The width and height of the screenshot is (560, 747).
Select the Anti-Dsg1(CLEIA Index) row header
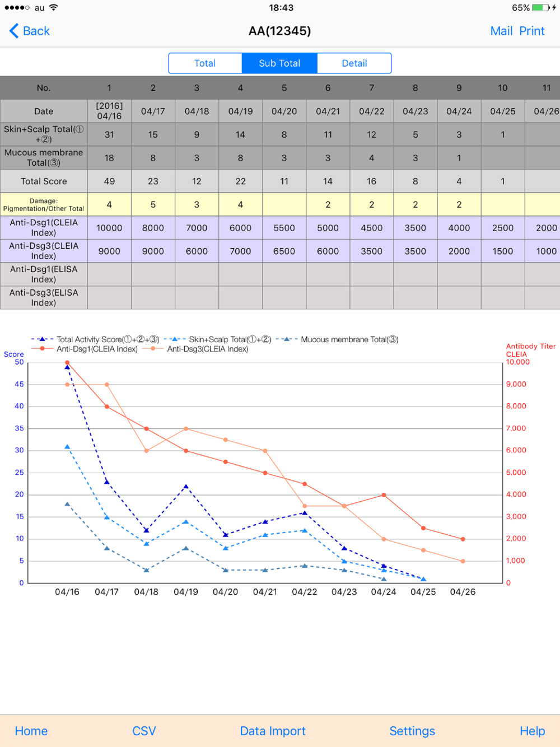coord(44,228)
